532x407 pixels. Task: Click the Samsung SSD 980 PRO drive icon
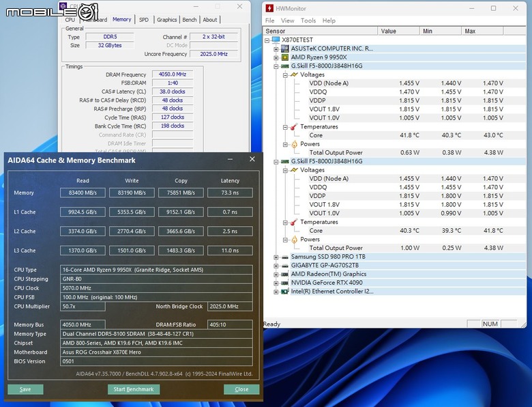285,257
